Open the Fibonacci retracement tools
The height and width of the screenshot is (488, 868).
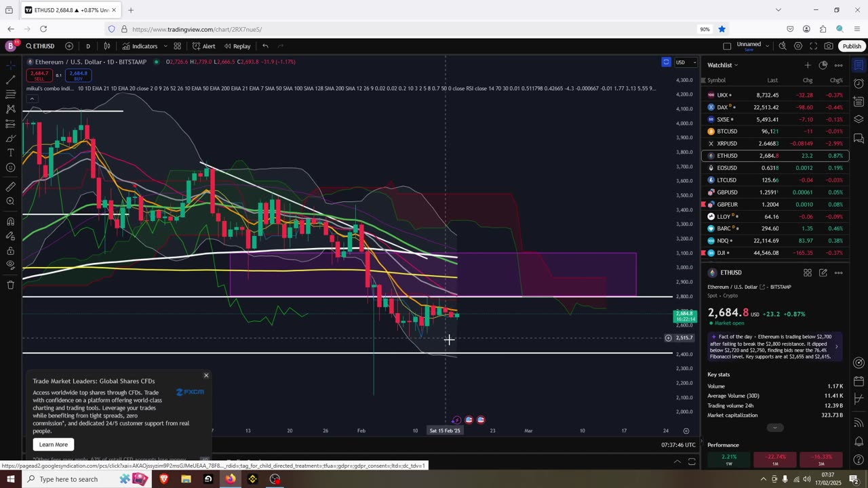pos(10,94)
